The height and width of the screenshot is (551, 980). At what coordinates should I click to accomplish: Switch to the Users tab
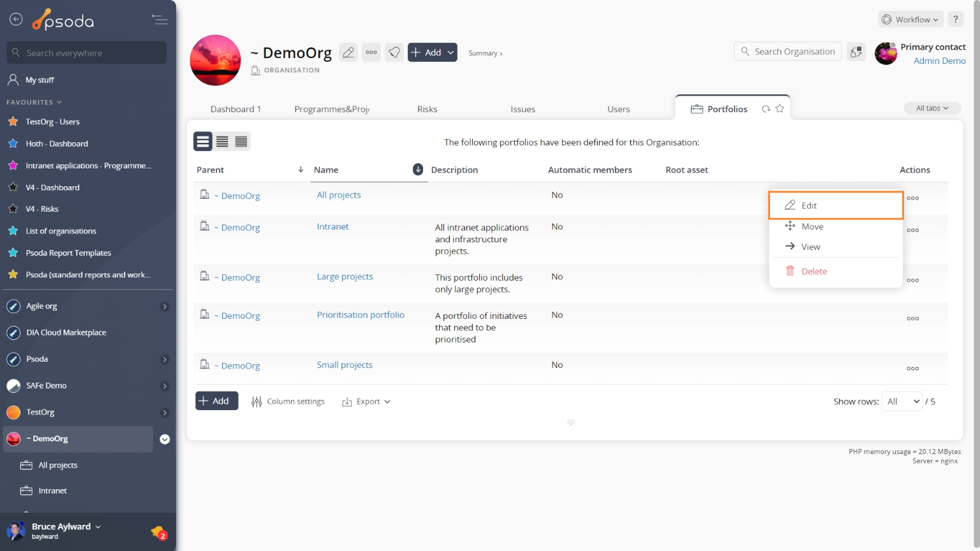(x=618, y=109)
